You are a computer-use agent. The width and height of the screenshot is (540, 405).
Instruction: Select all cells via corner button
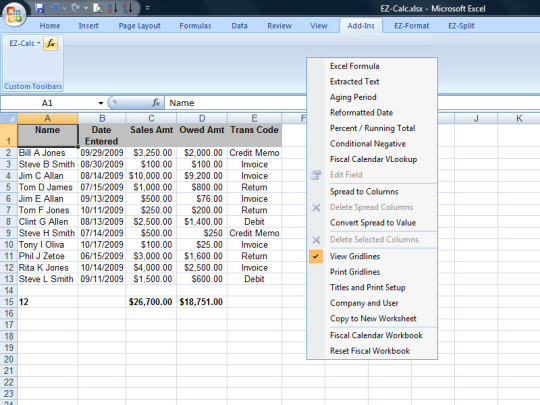pos(9,118)
